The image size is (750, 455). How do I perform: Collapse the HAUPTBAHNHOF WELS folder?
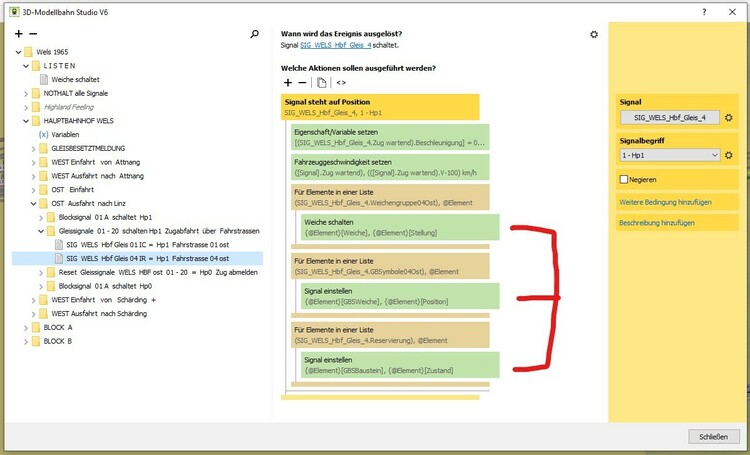[22, 120]
